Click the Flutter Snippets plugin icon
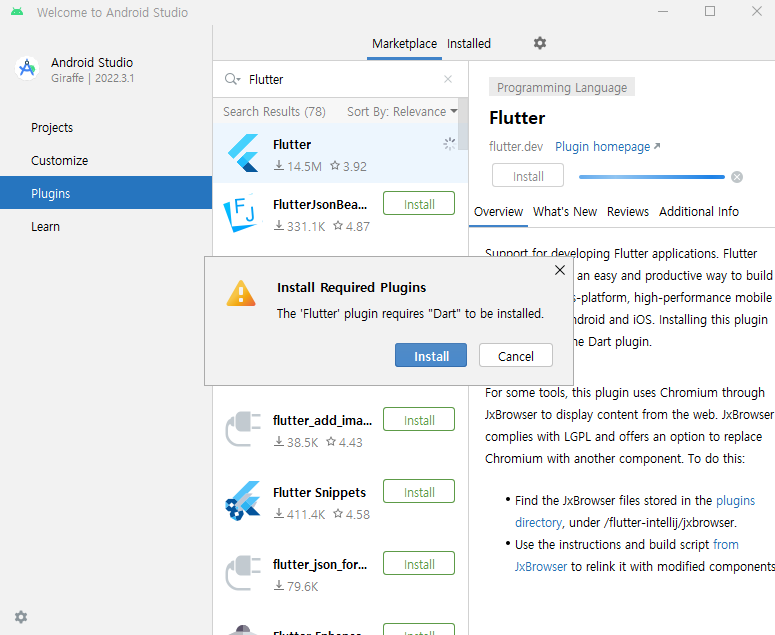This screenshot has width=775, height=635. 242,501
